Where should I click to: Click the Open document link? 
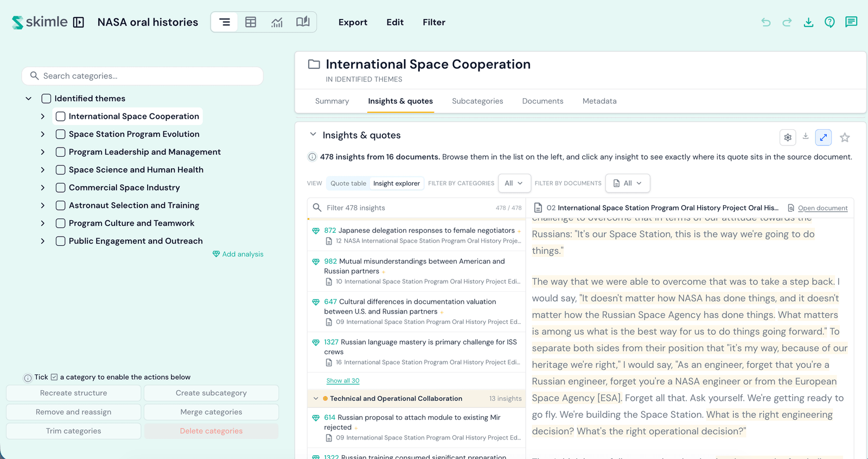(x=822, y=208)
